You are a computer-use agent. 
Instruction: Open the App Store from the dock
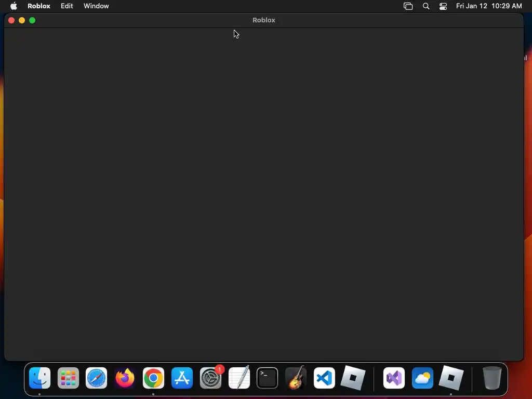coord(182,378)
